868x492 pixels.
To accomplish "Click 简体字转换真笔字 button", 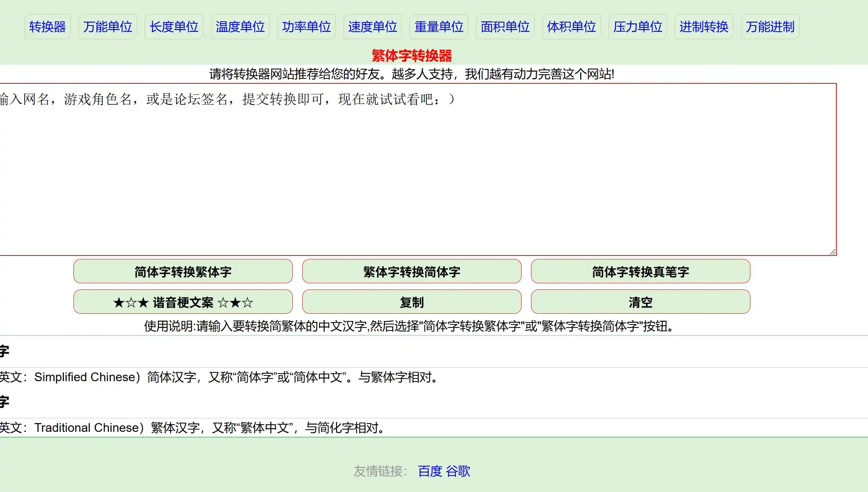I will [x=641, y=272].
